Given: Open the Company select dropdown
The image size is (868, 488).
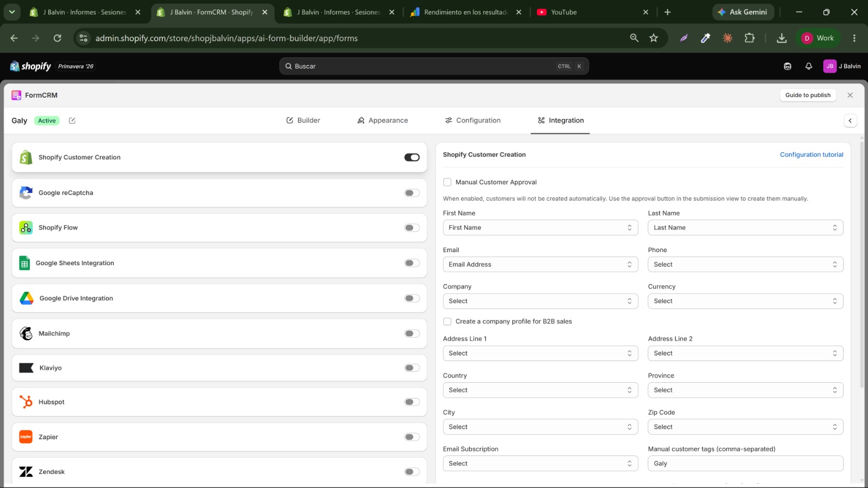Looking at the screenshot, I should click(x=540, y=301).
